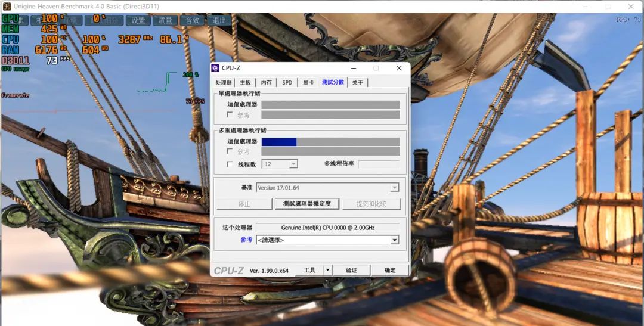Open the 音效 menu in Heaven

coord(192,20)
